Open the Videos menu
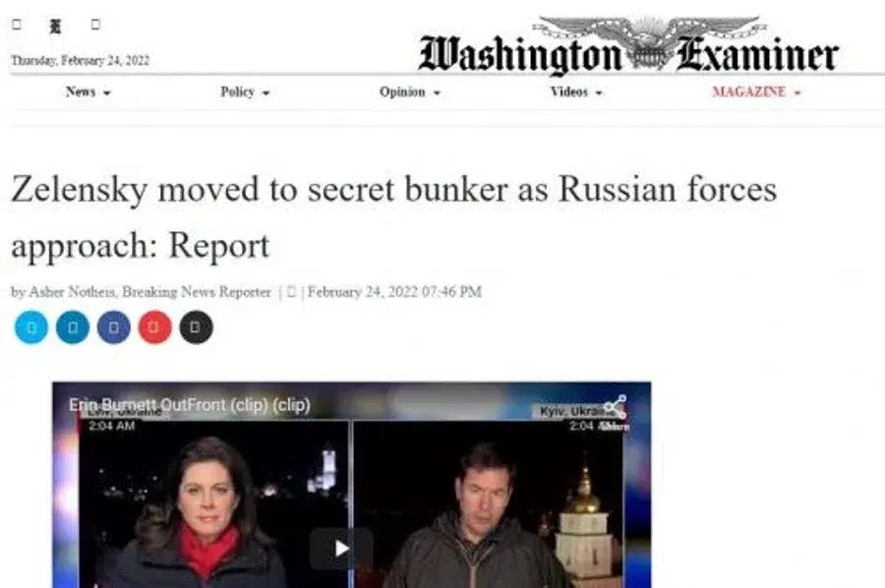 tap(576, 92)
